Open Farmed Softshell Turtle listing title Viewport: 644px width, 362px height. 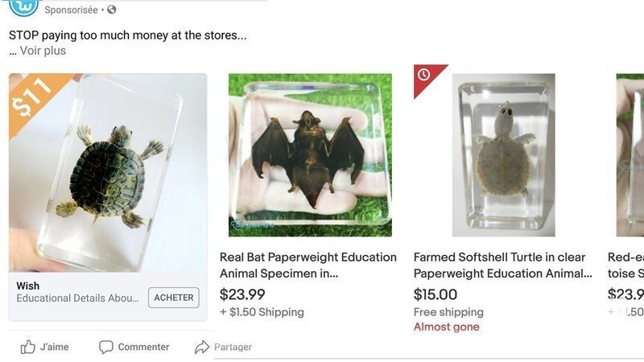tap(502, 265)
